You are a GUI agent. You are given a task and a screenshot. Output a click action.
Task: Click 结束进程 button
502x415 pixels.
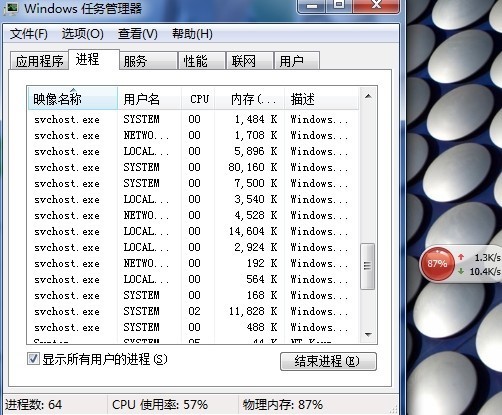click(x=328, y=361)
